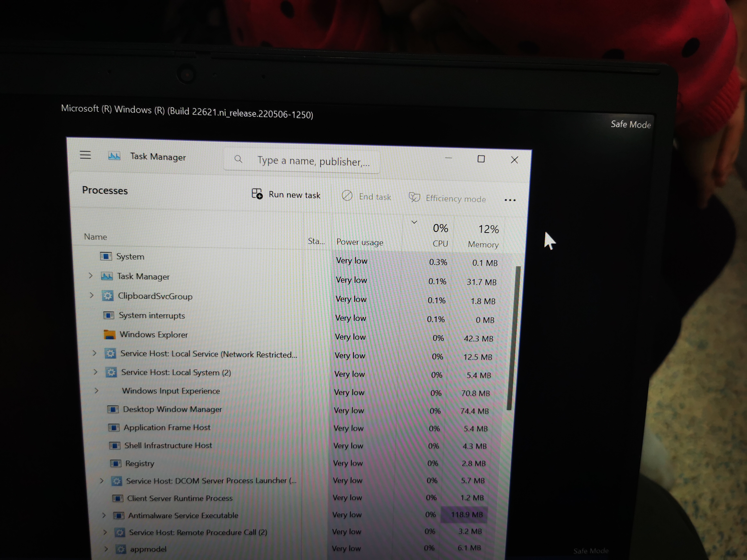Click the Efficiency mode leaf icon
Screen dimensions: 747x560
tap(414, 197)
